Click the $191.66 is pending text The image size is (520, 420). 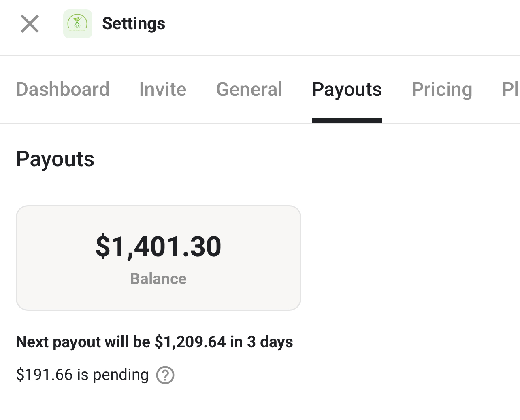[82, 375]
